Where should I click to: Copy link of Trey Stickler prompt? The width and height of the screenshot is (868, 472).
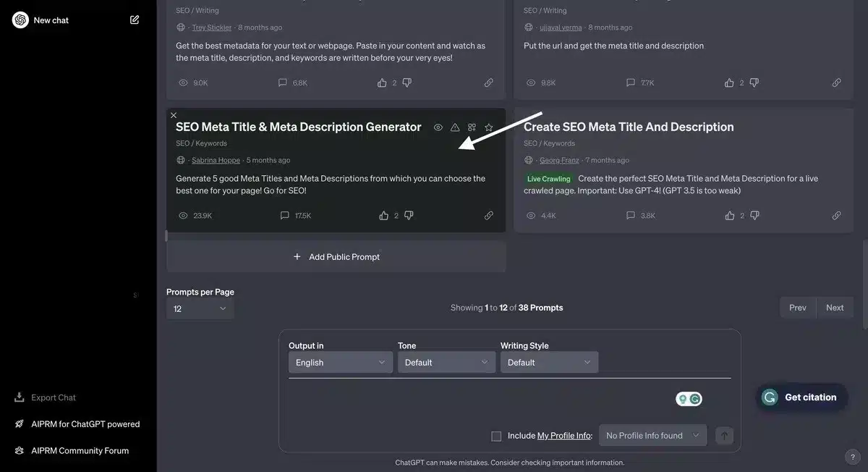[x=489, y=83]
